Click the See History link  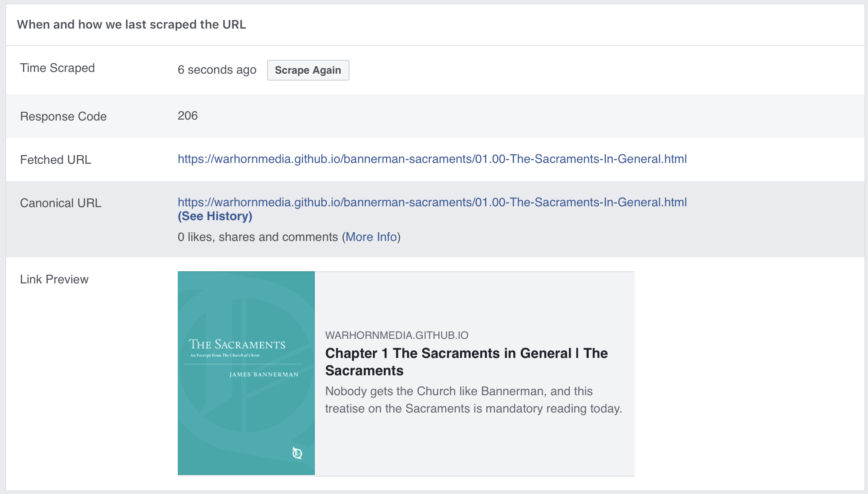tap(215, 216)
